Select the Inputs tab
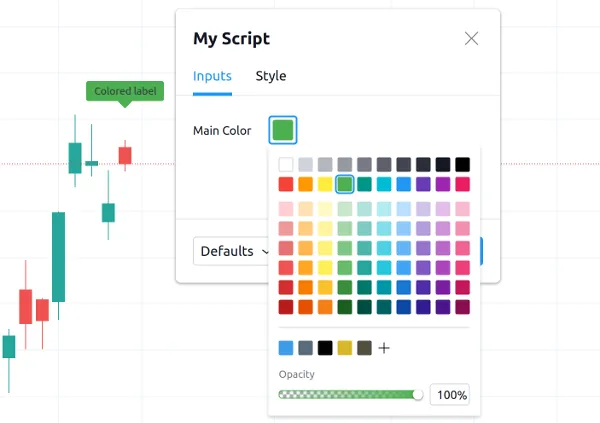This screenshot has width=600, height=423. [x=212, y=76]
